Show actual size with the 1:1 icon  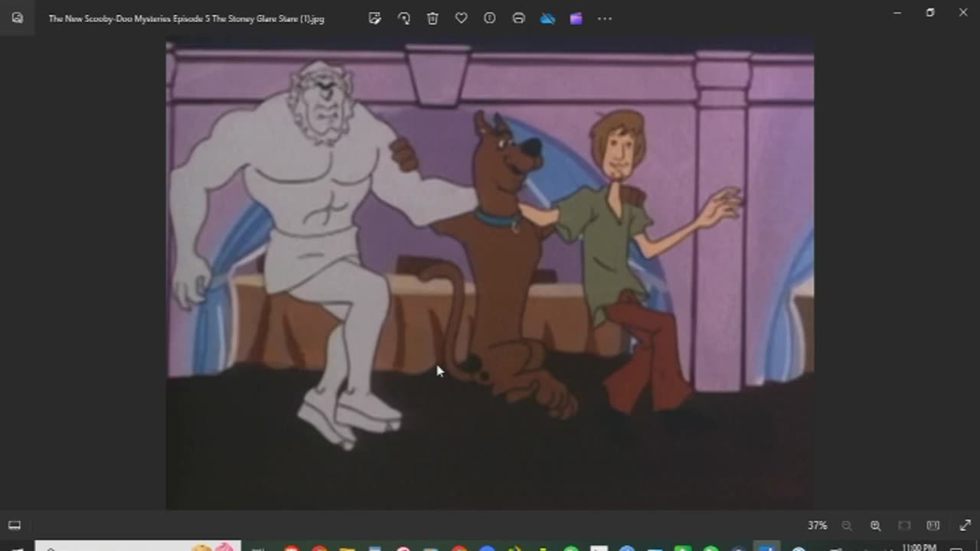(x=933, y=526)
